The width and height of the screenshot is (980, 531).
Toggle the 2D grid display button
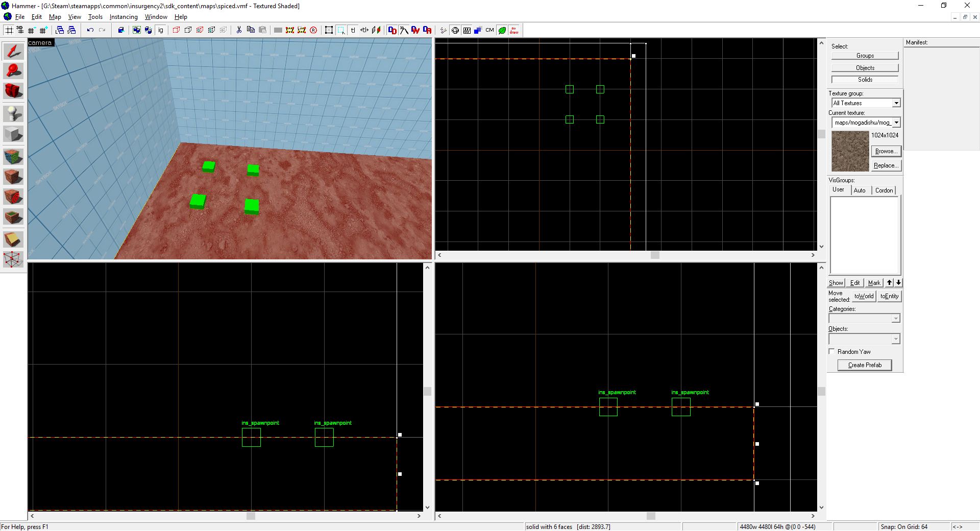9,30
